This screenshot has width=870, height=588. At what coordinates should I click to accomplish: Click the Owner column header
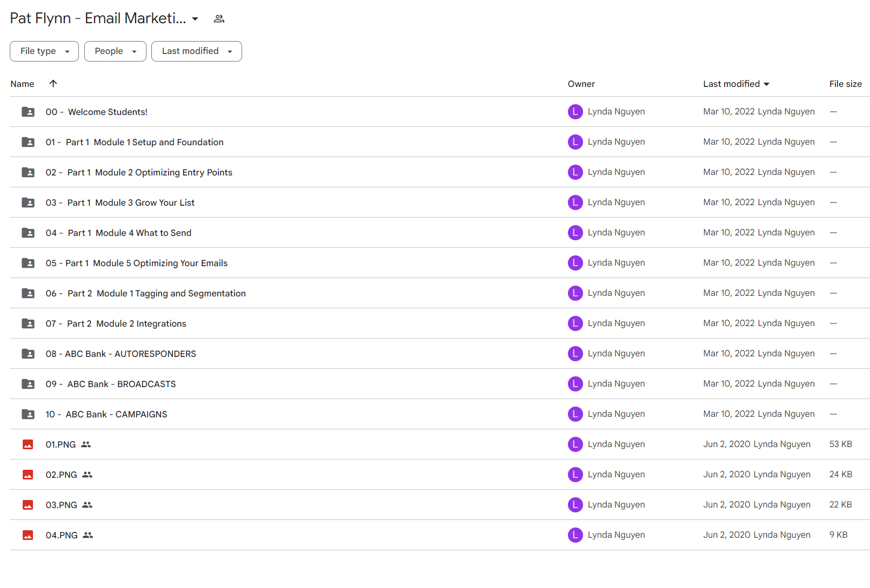click(x=581, y=84)
